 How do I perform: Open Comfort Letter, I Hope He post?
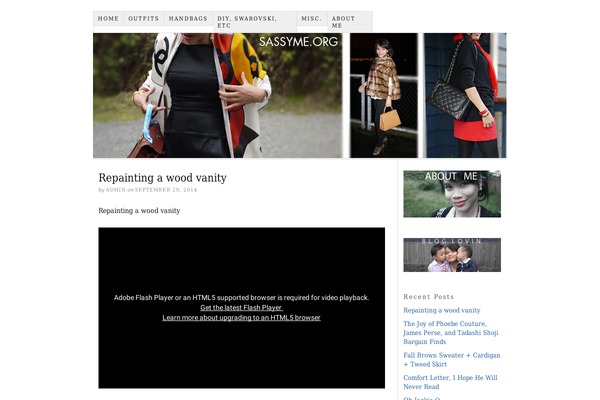(x=450, y=382)
